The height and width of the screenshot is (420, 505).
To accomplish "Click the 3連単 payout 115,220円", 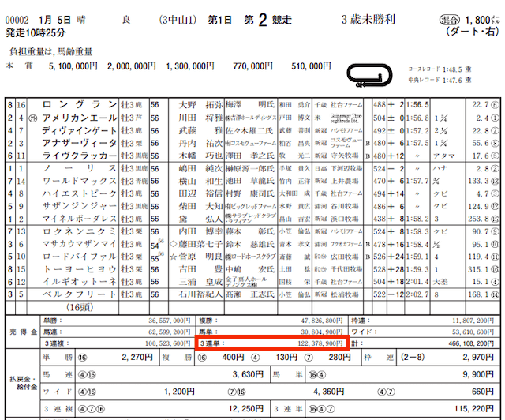I will click(x=474, y=409).
